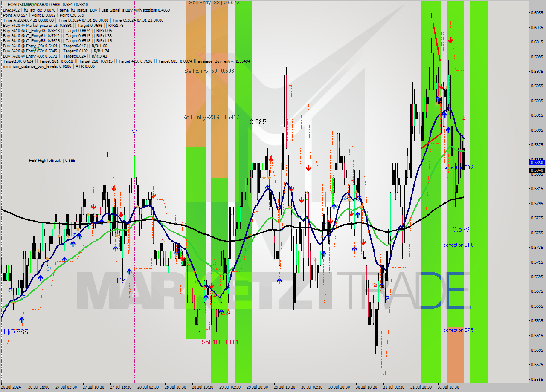Click the 'Sell Entry -23.6 | 0.5917' label
Screen dimensions: 546x392
210,117
